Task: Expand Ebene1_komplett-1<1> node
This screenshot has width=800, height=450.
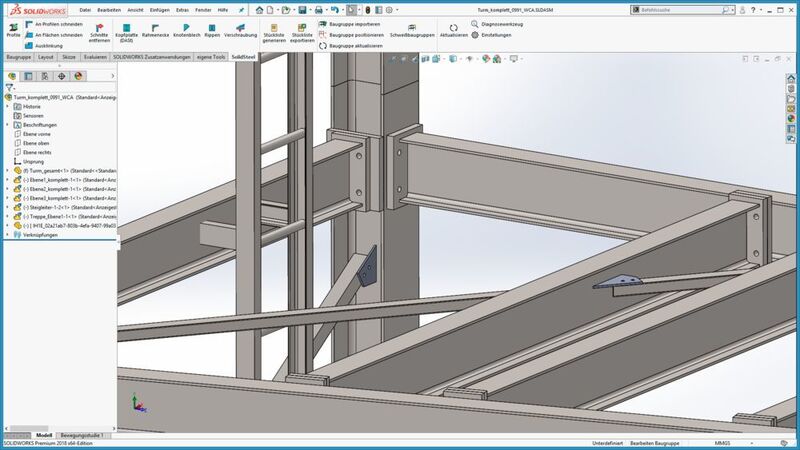Action: pyautogui.click(x=8, y=180)
